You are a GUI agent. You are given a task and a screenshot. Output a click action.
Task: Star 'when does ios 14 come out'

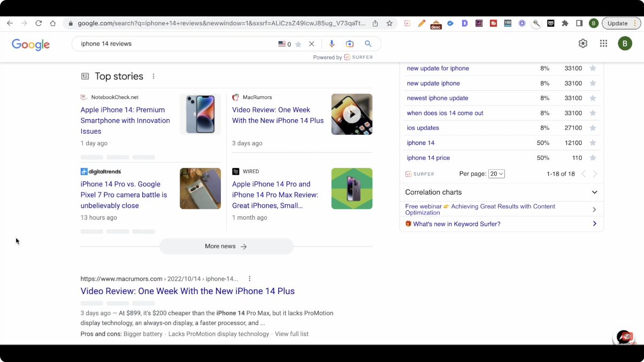pyautogui.click(x=593, y=113)
